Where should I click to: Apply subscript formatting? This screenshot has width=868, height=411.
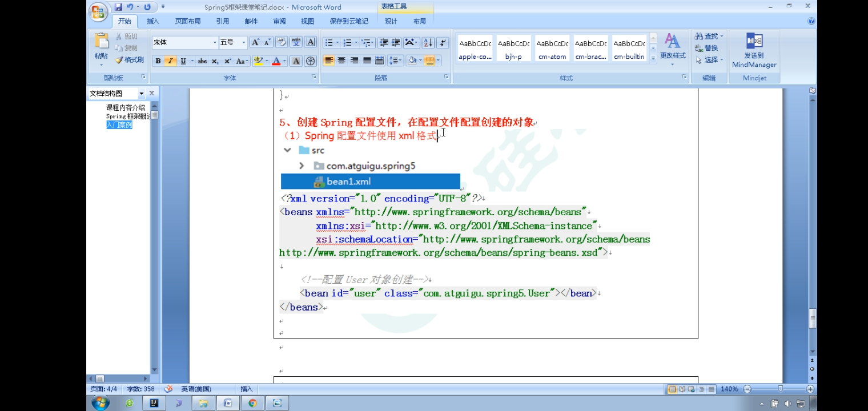[x=215, y=61]
